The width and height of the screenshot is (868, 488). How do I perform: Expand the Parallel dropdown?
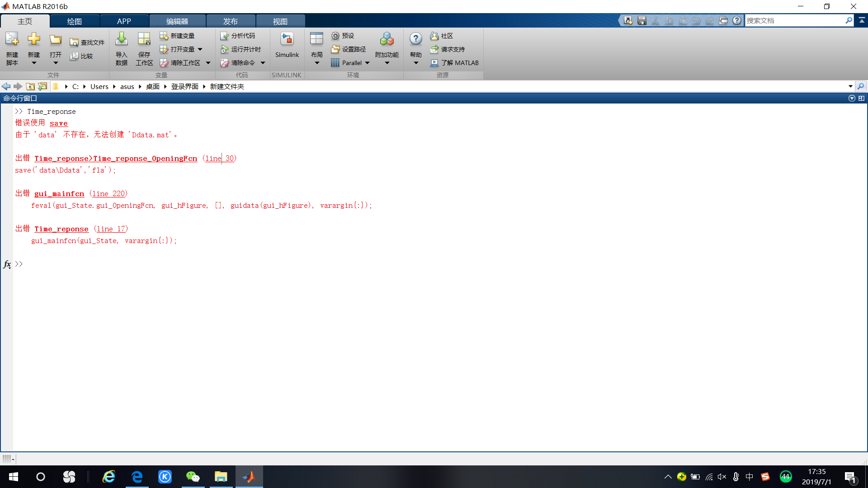point(368,63)
